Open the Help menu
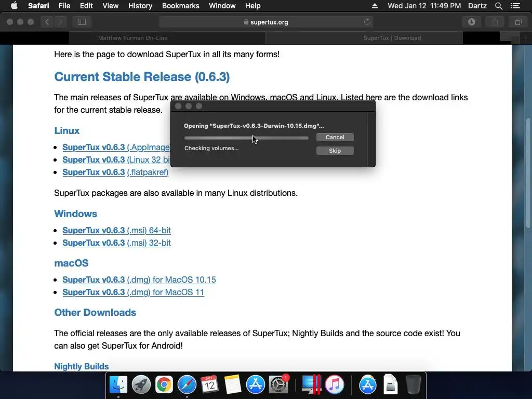Viewport: 532px width, 399px height. 253,6
